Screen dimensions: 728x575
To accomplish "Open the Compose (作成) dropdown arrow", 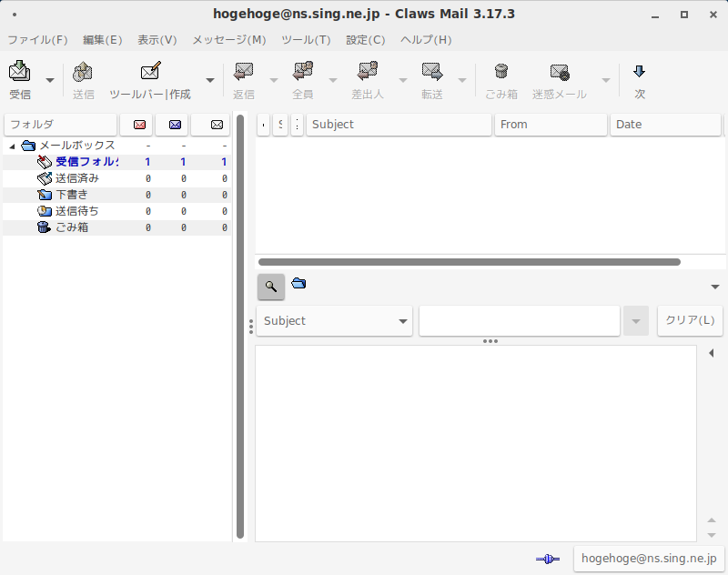I will click(210, 80).
